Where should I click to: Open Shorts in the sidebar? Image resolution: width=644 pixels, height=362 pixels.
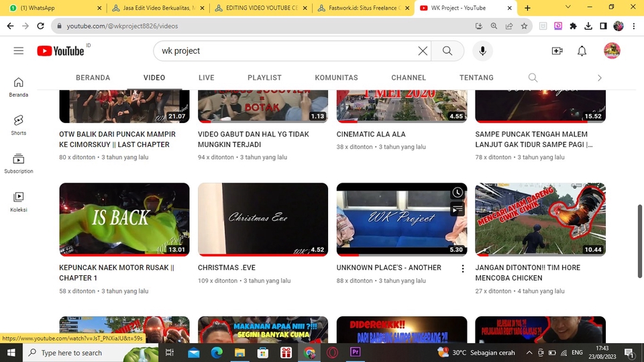point(19,125)
